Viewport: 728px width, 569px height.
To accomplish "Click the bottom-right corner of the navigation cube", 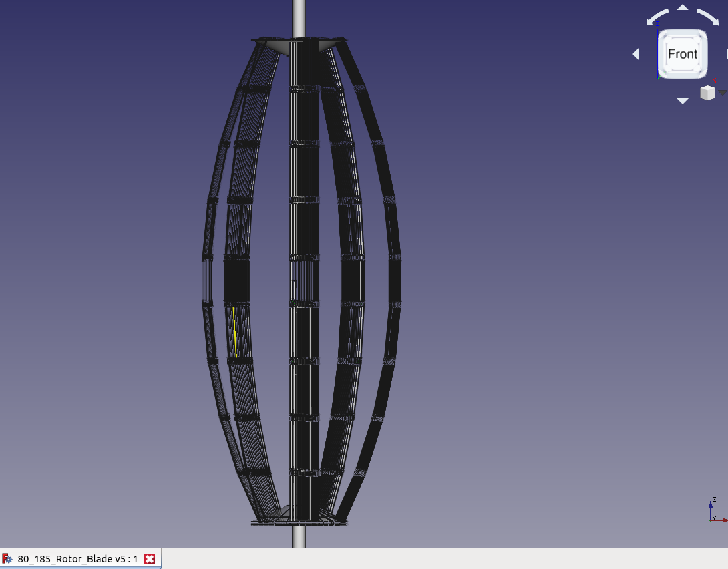I will [703, 73].
